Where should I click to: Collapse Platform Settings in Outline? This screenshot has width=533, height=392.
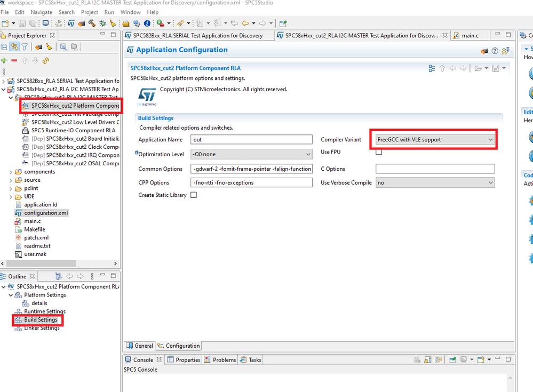[x=11, y=295]
